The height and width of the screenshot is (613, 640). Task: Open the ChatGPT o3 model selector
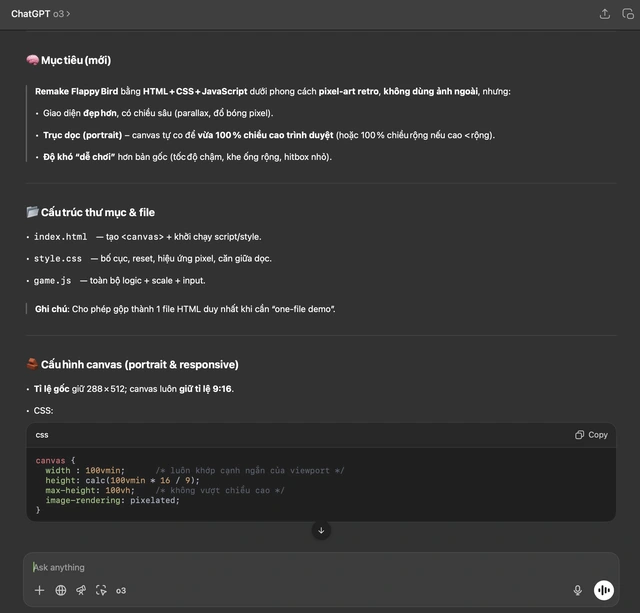click(x=40, y=14)
